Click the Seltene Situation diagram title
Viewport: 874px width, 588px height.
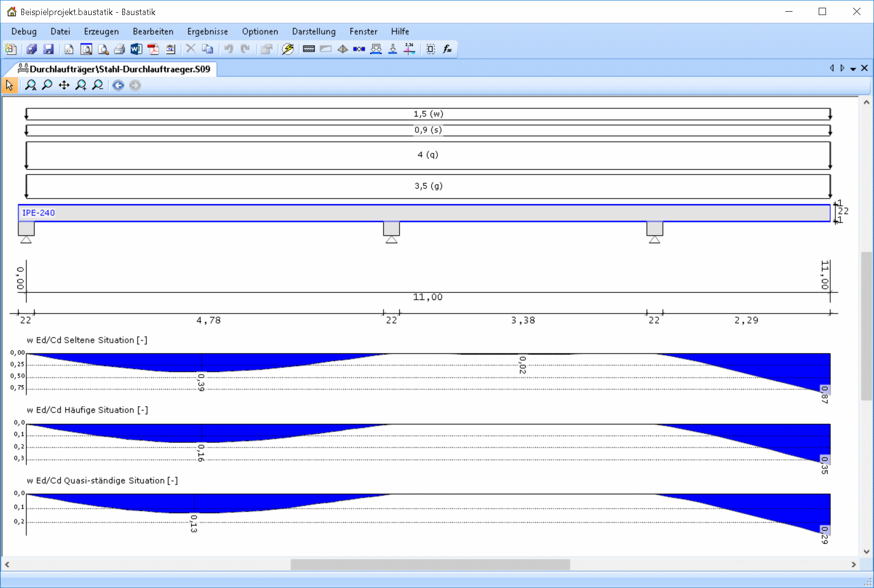point(87,340)
